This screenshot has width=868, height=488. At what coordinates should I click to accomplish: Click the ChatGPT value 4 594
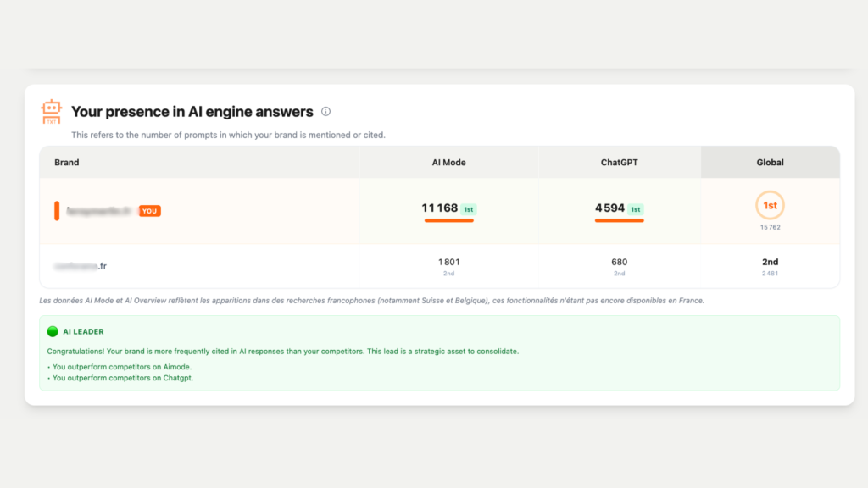click(x=609, y=208)
